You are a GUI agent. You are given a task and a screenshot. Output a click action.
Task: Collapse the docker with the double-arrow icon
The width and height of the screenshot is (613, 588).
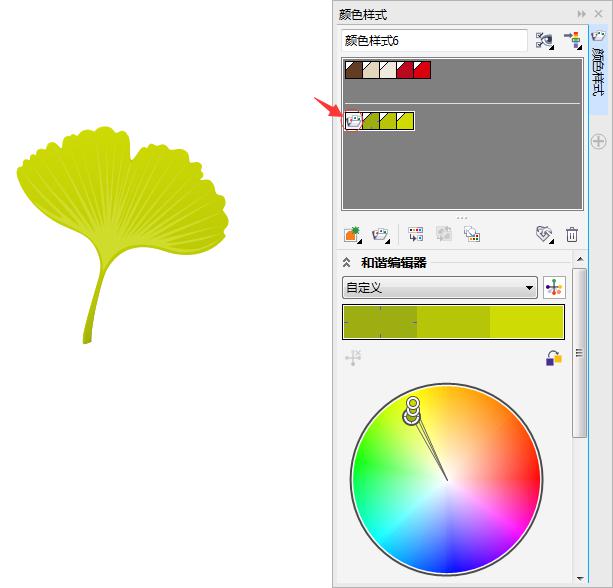pyautogui.click(x=582, y=14)
